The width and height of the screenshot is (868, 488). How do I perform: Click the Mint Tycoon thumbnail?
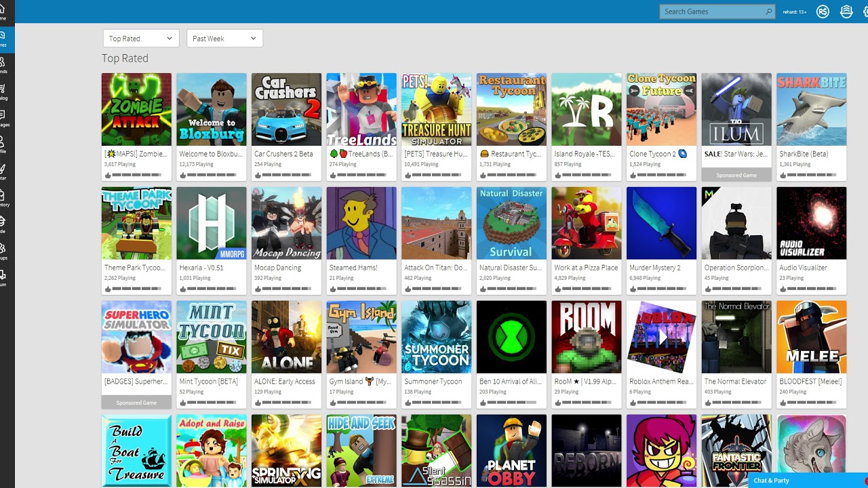click(x=212, y=337)
